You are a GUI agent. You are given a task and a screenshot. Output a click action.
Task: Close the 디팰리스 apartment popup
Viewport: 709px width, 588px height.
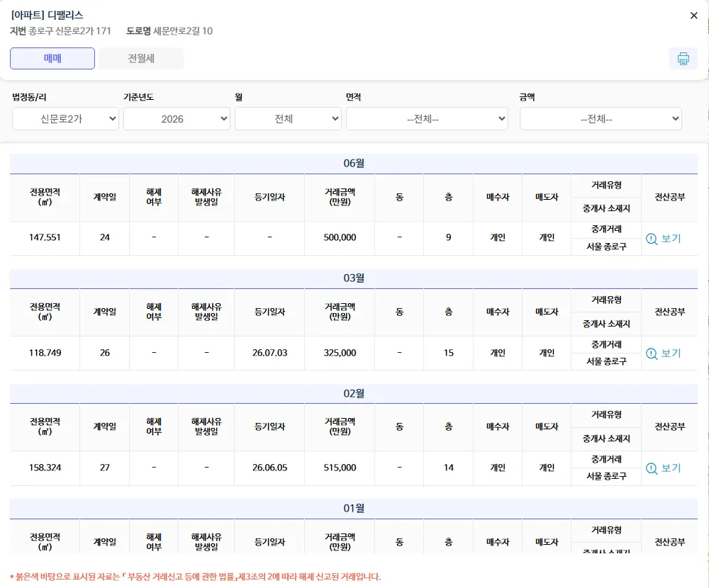pyautogui.click(x=693, y=16)
